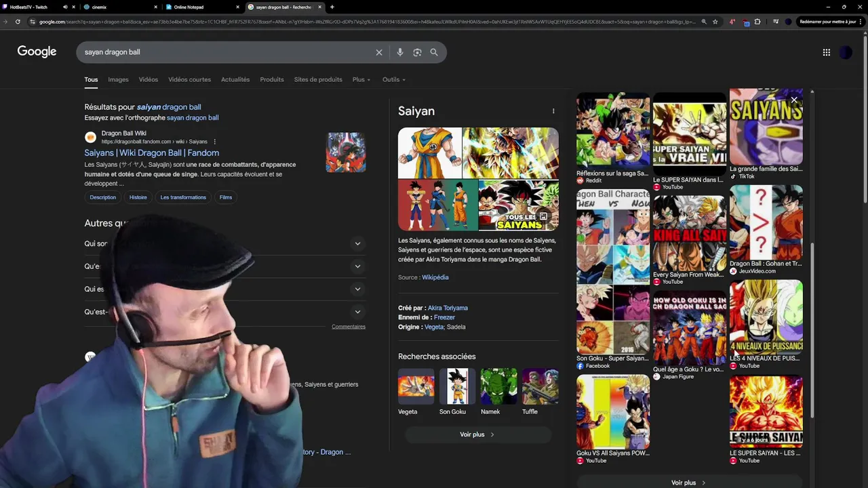Click the browser address bar URL
The width and height of the screenshot is (868, 488).
tap(366, 22)
